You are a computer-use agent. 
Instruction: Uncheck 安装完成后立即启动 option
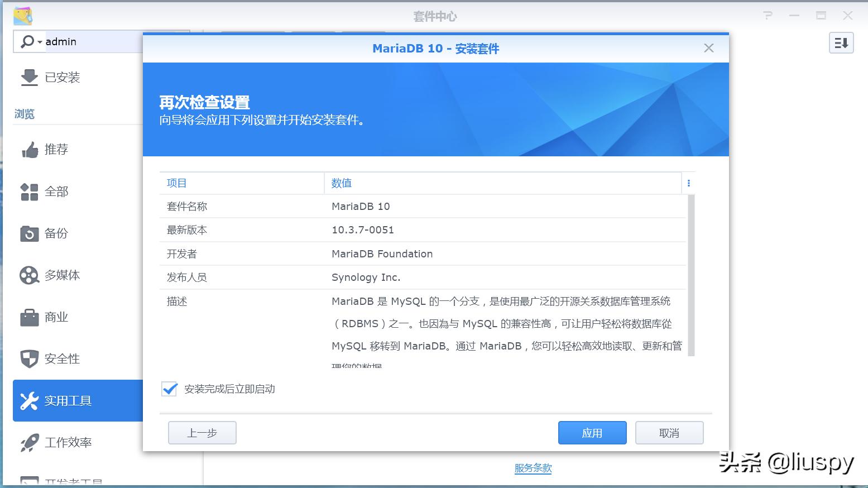(x=169, y=389)
